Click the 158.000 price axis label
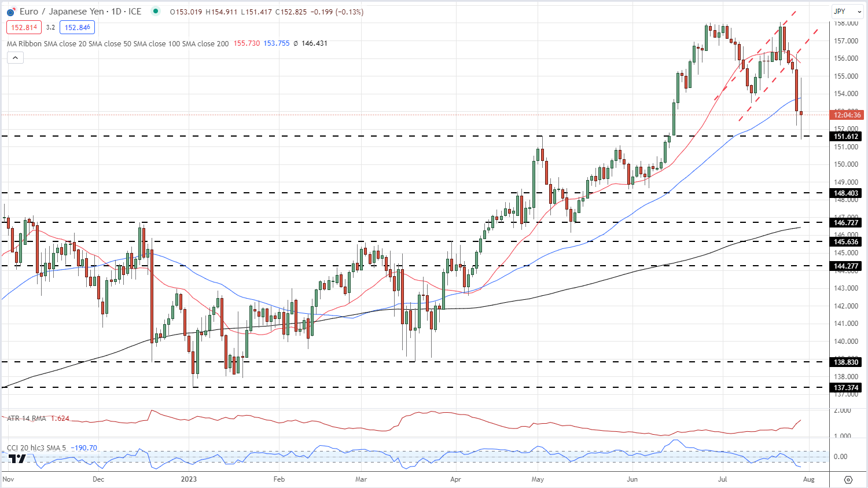The height and width of the screenshot is (488, 868). point(846,23)
